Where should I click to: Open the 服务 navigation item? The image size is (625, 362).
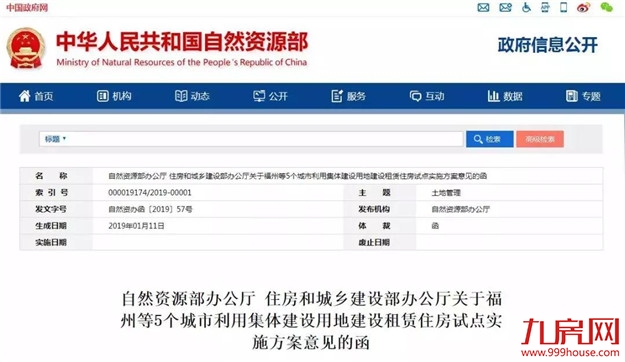(348, 96)
